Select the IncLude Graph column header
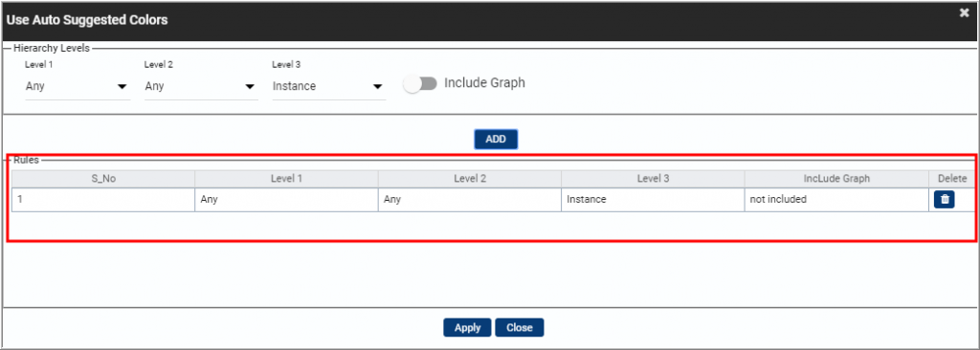 (x=836, y=179)
